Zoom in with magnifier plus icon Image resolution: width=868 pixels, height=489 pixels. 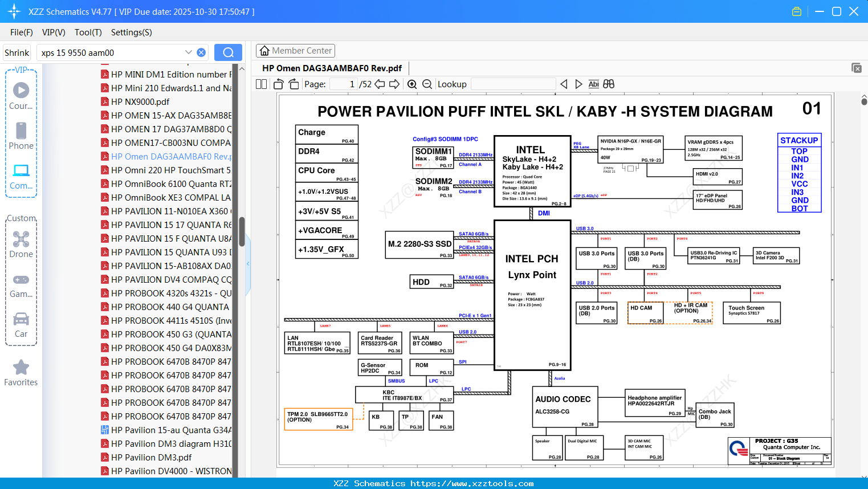(x=412, y=84)
